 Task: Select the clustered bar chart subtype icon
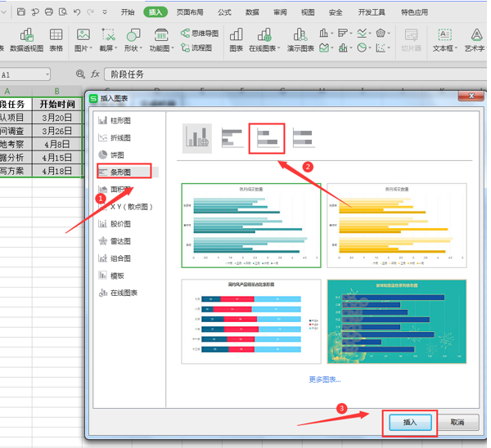tap(232, 138)
